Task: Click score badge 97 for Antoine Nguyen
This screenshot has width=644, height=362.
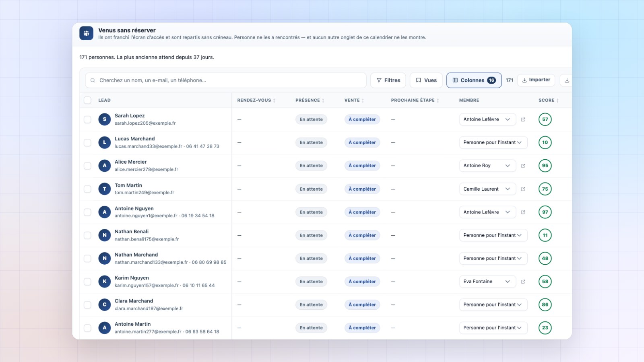Action: click(x=545, y=212)
